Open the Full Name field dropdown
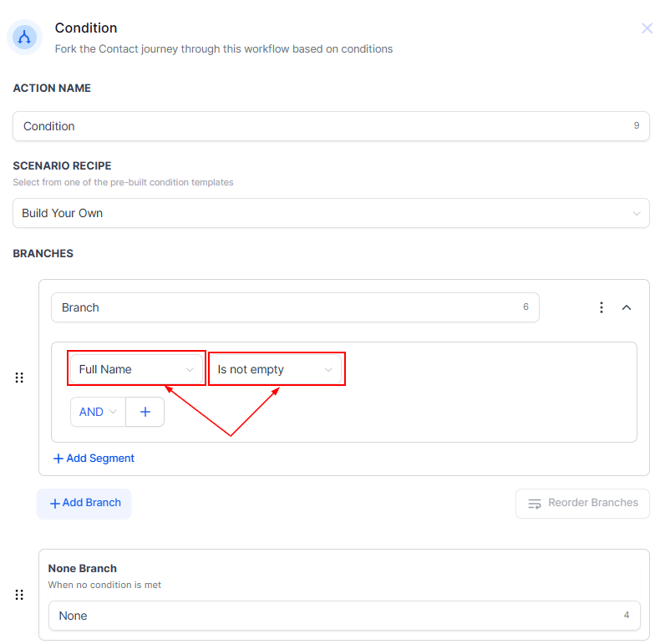Image resolution: width=660 pixels, height=644 pixels. 137,369
